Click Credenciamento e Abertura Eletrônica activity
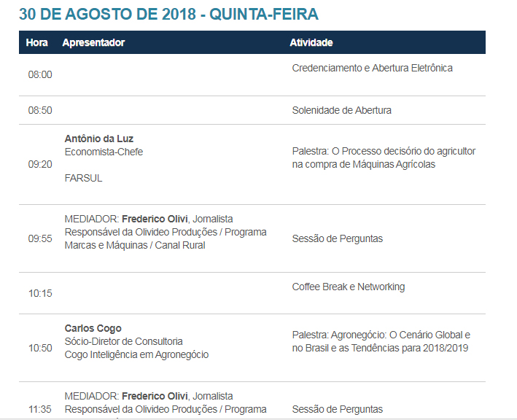 coord(372,68)
